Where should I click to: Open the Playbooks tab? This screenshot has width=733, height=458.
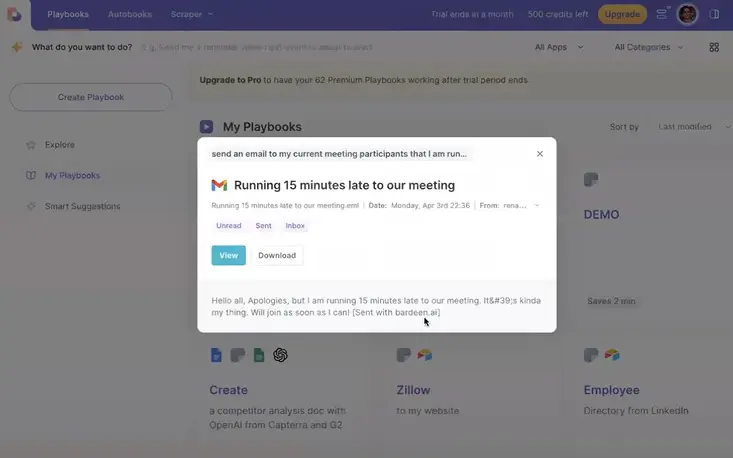68,14
